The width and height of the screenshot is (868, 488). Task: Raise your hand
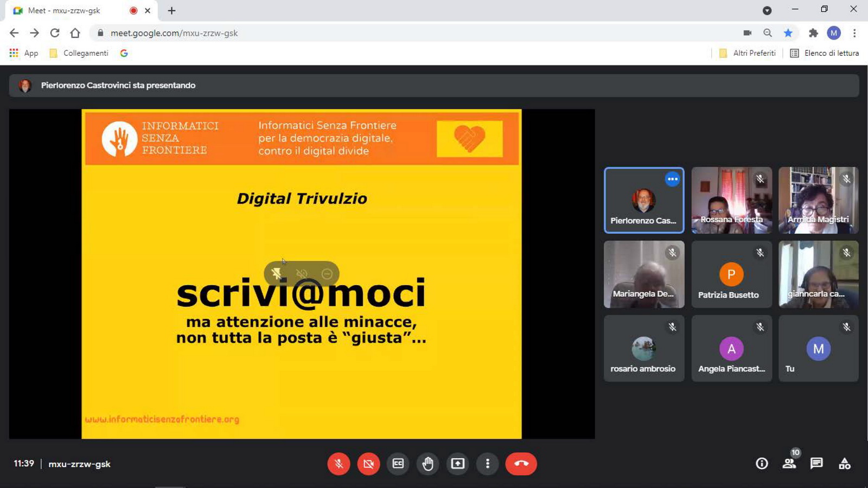pyautogui.click(x=428, y=464)
